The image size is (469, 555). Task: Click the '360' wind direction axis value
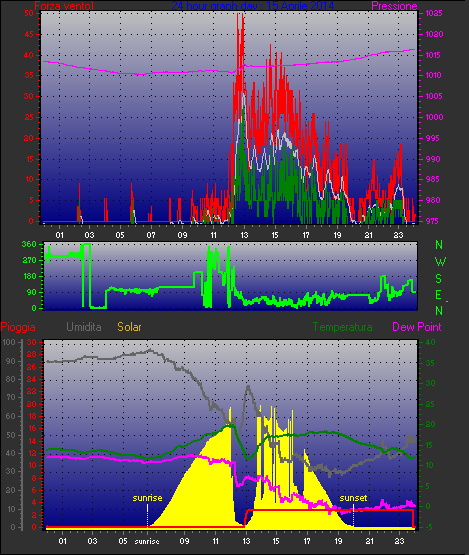tap(29, 245)
